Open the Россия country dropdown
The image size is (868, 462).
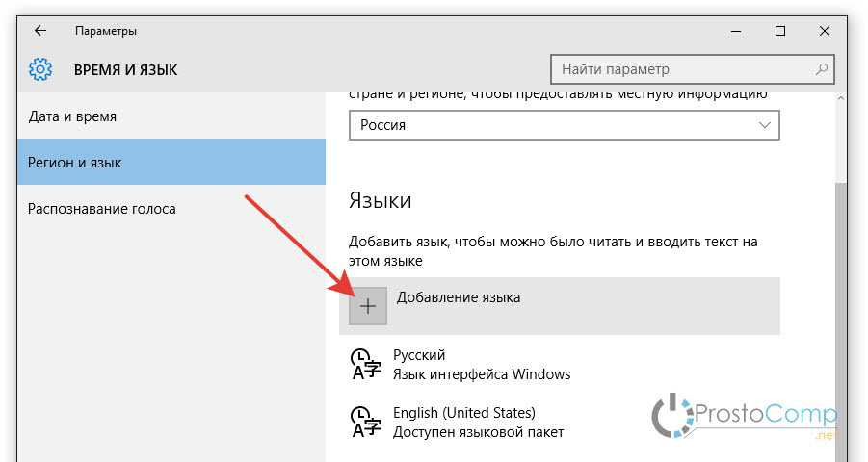(565, 125)
